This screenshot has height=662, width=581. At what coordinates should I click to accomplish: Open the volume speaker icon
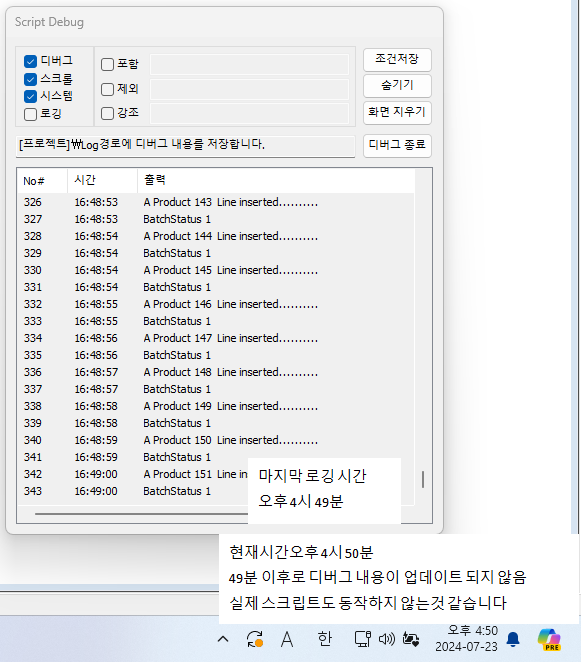(x=386, y=639)
